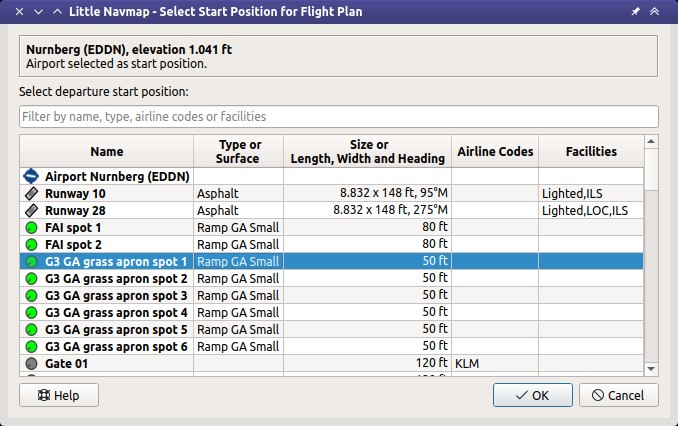
Task: Sort by the Type or Surface column header
Action: click(x=239, y=151)
